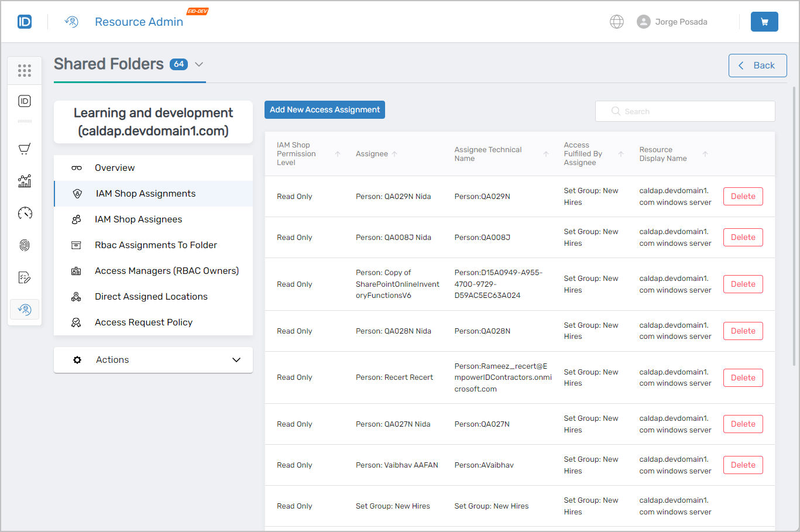The width and height of the screenshot is (800, 532).
Task: Open the Overview menu item
Action: [x=115, y=168]
